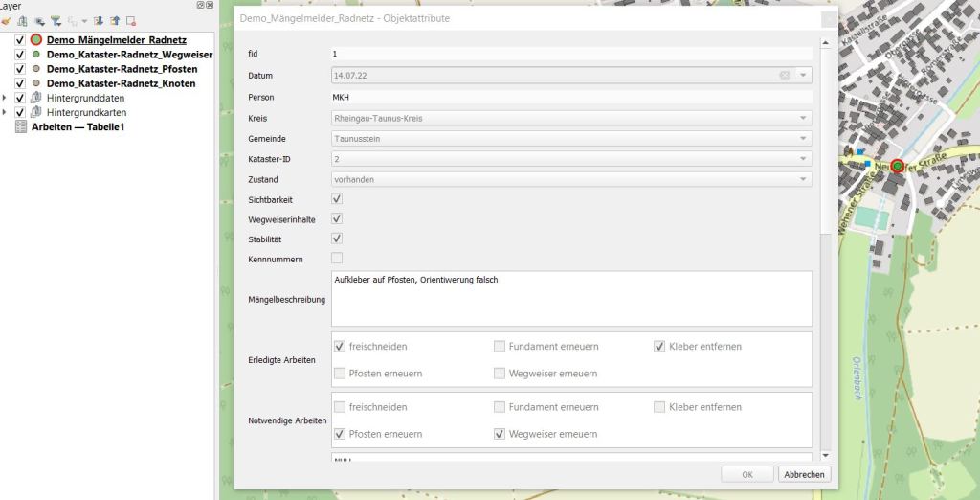The height and width of the screenshot is (500, 980).
Task: Select the Arbeiten — Tabelle1 table layer
Action: click(x=78, y=126)
